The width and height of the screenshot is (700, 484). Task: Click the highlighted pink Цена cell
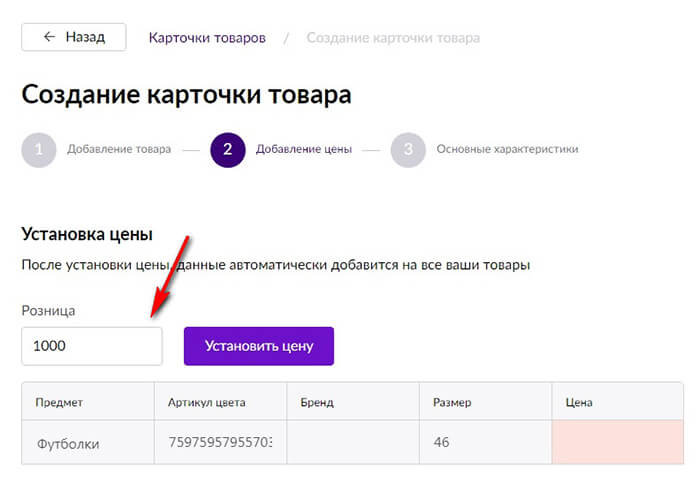coord(617,442)
